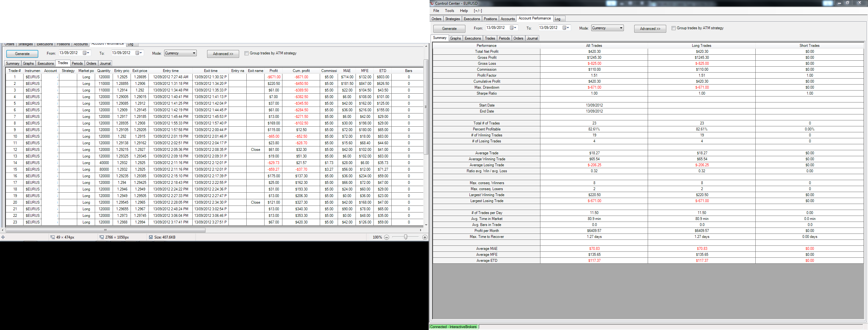Open the Tools menu

pos(449,11)
